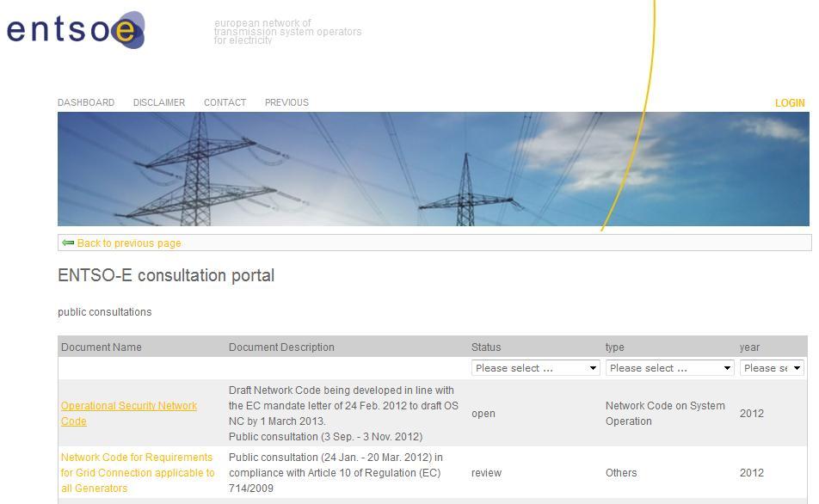Click the Document Description column header
Image resolution: width=819 pixels, height=504 pixels.
(281, 347)
